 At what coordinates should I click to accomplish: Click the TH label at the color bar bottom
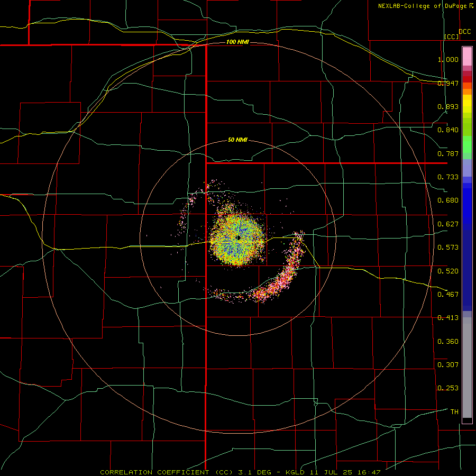click(454, 411)
